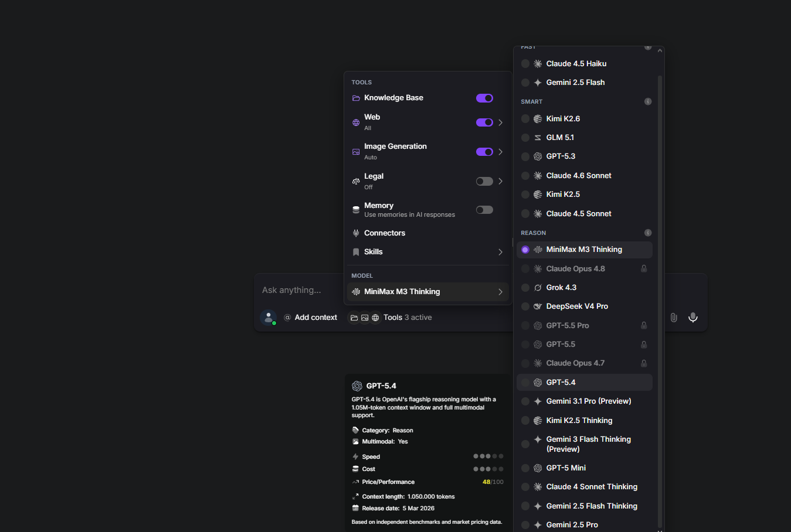Open the Connectors entry
The image size is (791, 532).
428,233
